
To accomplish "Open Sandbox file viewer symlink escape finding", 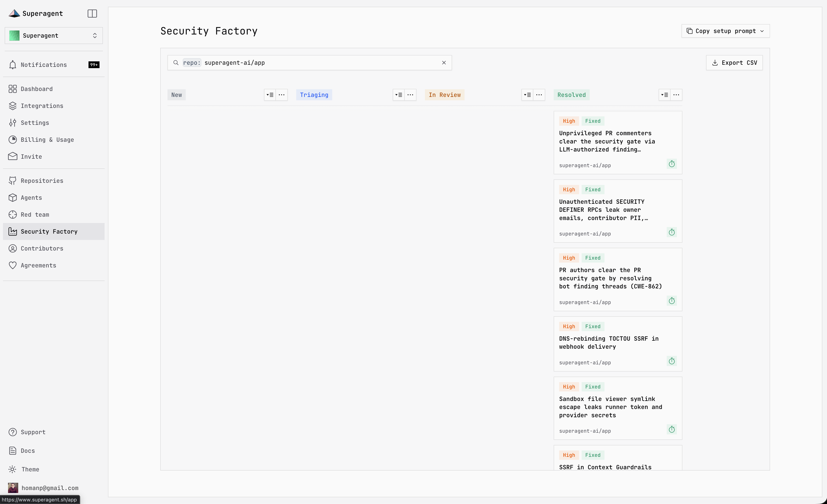I will (618, 408).
